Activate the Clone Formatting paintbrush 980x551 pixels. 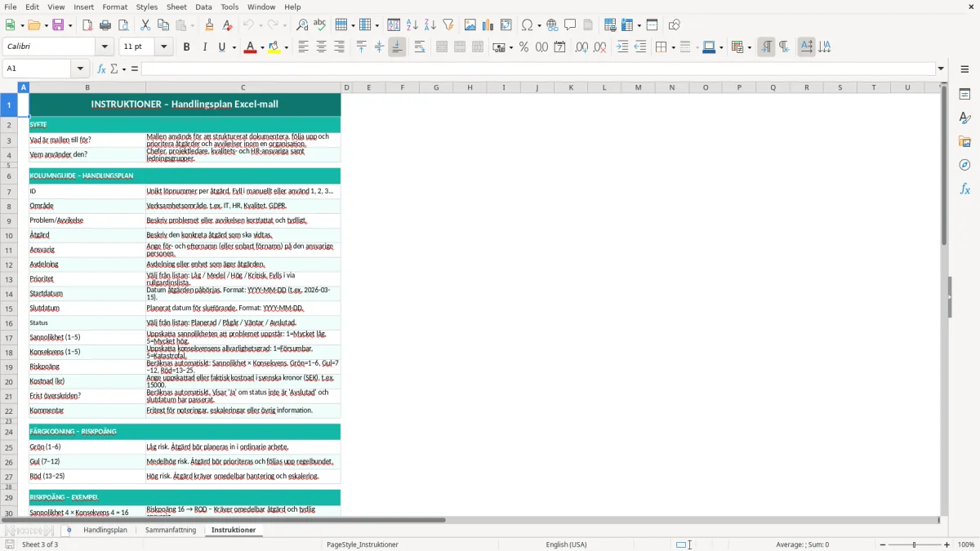pyautogui.click(x=209, y=25)
